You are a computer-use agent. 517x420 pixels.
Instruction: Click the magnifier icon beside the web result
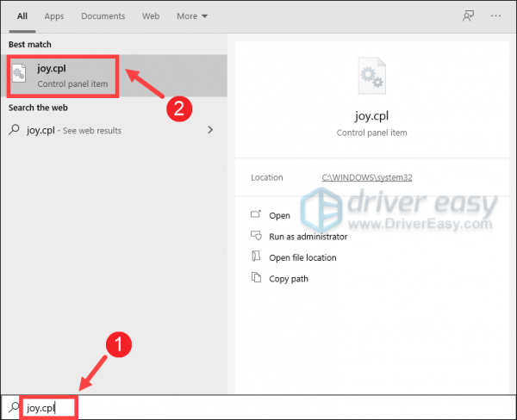15,131
